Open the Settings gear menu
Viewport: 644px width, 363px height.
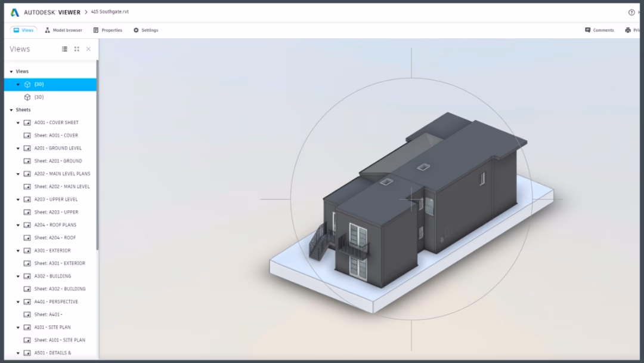145,30
